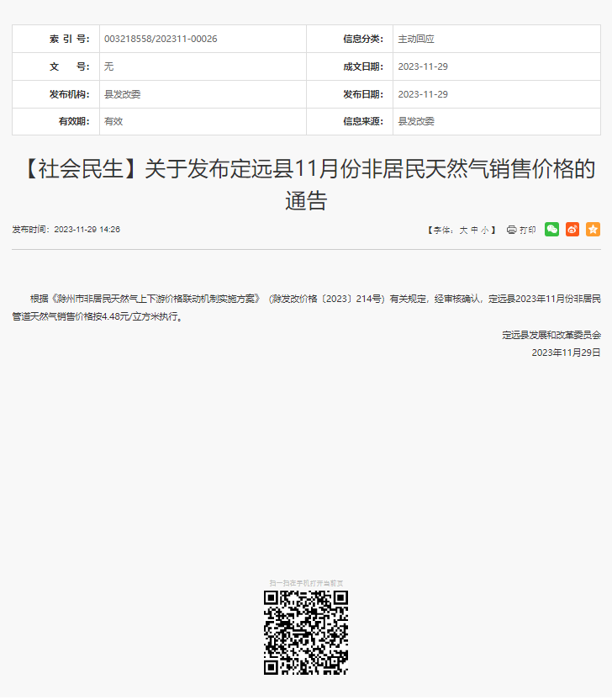
Task: Click the 成文日期 date value 2023-11-29
Action: coord(423,66)
